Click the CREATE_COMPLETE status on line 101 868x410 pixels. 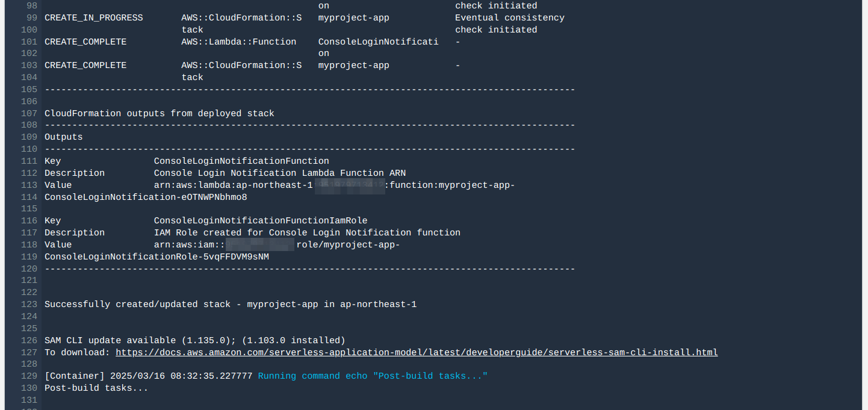[85, 42]
